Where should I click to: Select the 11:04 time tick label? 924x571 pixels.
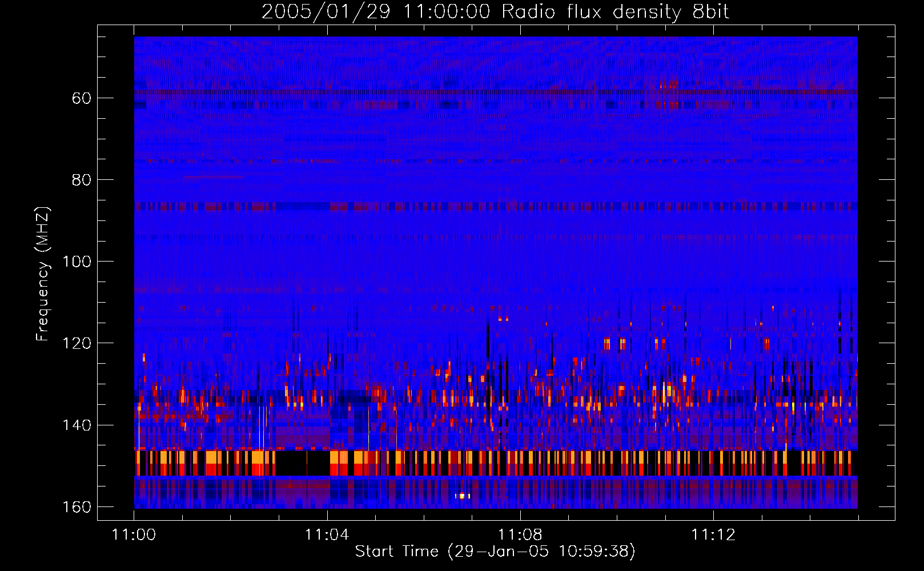(x=327, y=534)
